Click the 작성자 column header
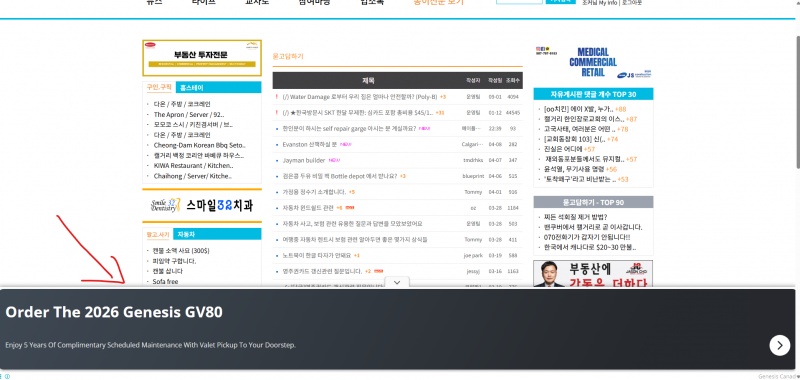Screen dimensions: 800x380 [472, 81]
